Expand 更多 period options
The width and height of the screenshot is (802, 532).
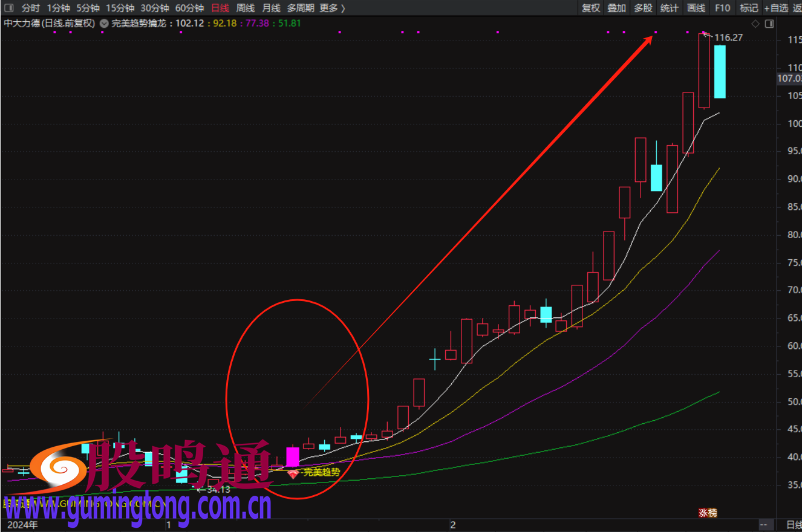(x=332, y=8)
